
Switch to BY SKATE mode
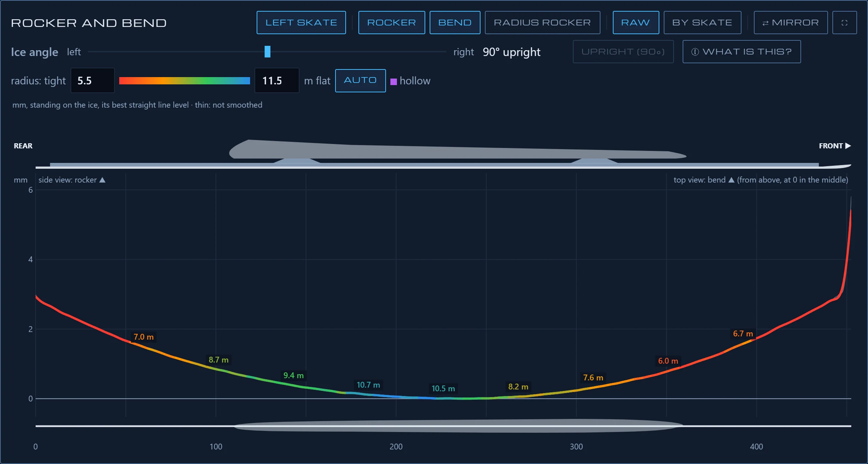702,23
